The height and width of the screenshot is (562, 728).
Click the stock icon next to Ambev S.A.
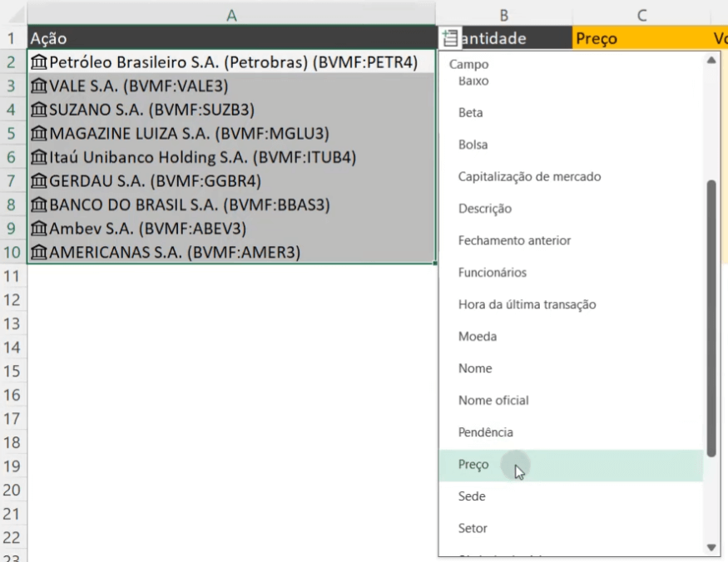point(39,229)
